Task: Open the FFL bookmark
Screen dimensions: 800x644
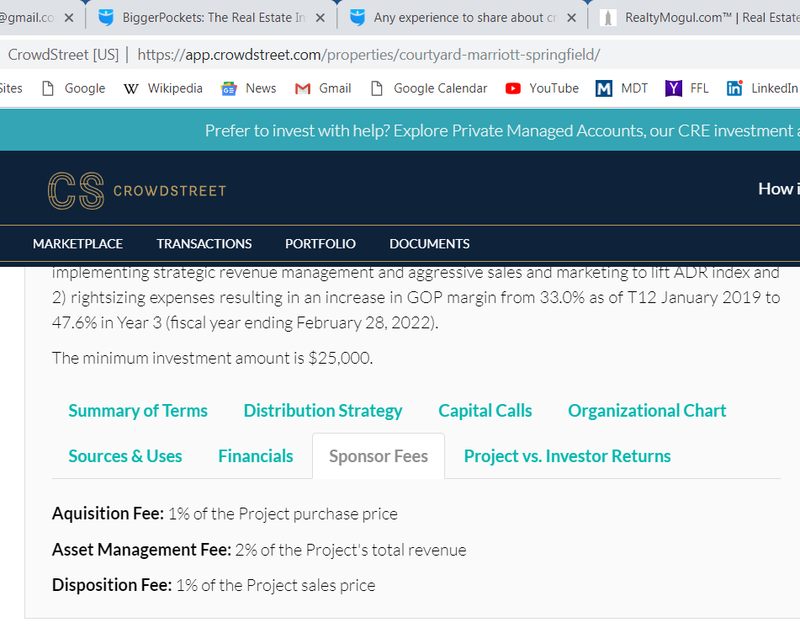Action: (x=687, y=88)
